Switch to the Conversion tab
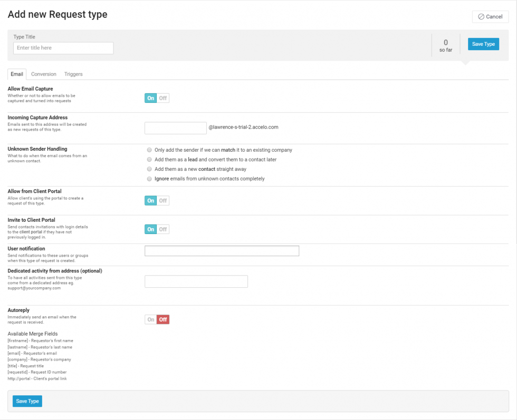517x420 pixels. click(43, 74)
